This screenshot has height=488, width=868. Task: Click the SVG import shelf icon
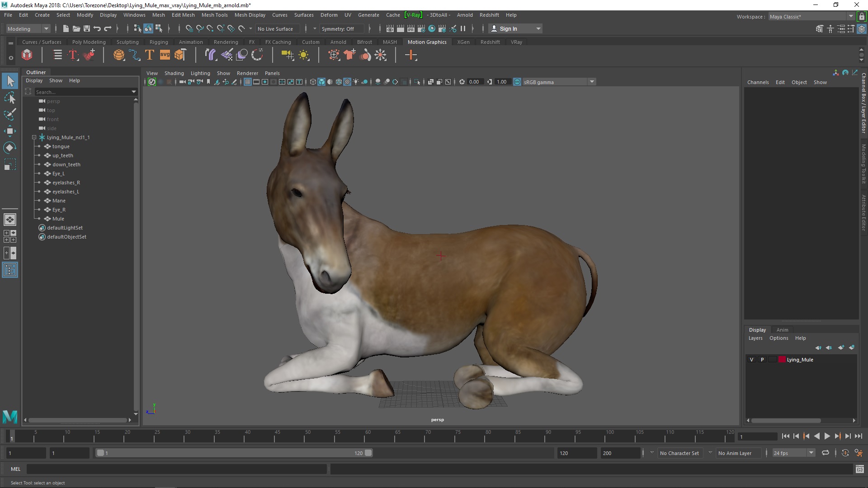coord(165,55)
